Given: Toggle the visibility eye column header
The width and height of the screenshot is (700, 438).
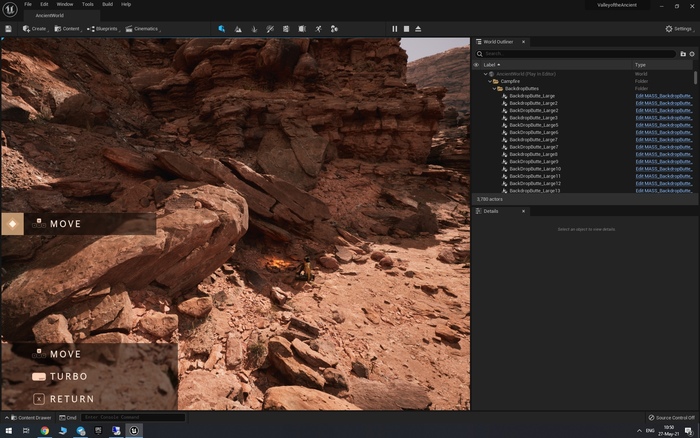Looking at the screenshot, I should click(476, 64).
